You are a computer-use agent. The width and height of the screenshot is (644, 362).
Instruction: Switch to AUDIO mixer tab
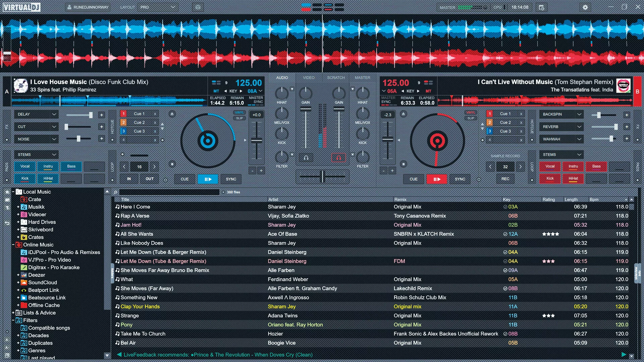[x=282, y=78]
